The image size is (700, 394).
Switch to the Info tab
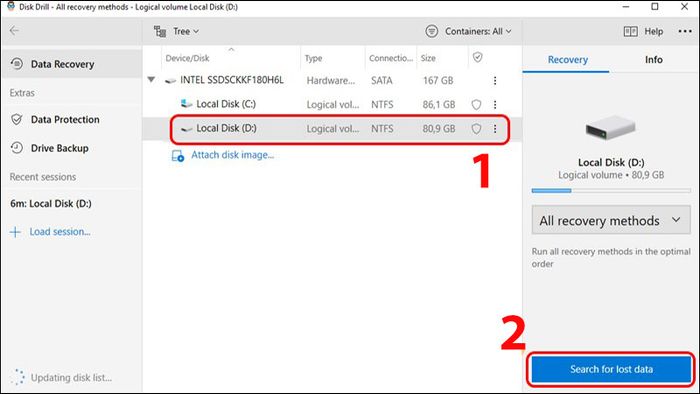tap(654, 60)
